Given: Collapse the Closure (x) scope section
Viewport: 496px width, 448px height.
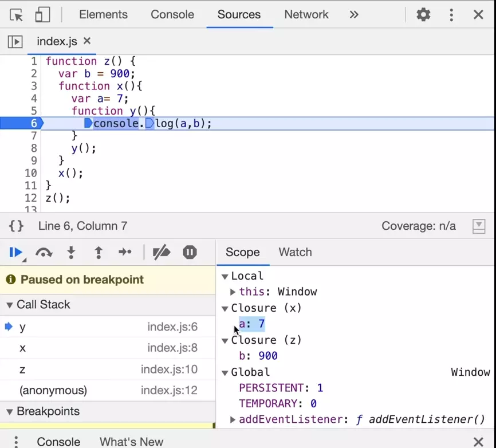Looking at the screenshot, I should (x=225, y=308).
